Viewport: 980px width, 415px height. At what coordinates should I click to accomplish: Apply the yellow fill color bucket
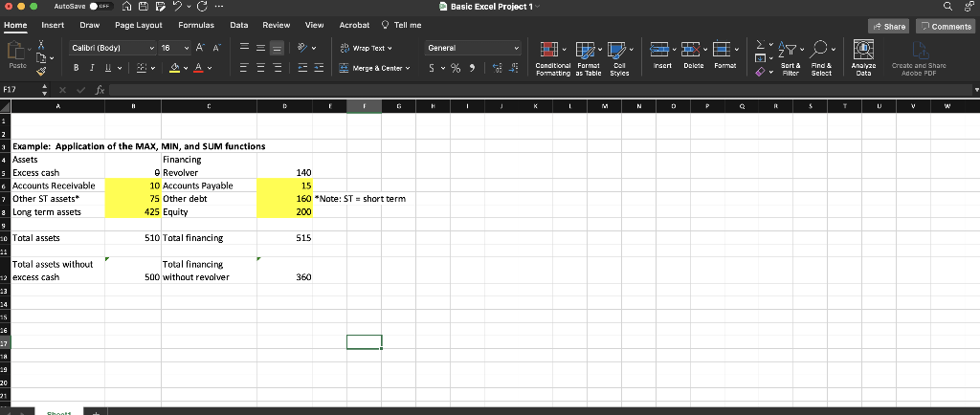pyautogui.click(x=176, y=68)
